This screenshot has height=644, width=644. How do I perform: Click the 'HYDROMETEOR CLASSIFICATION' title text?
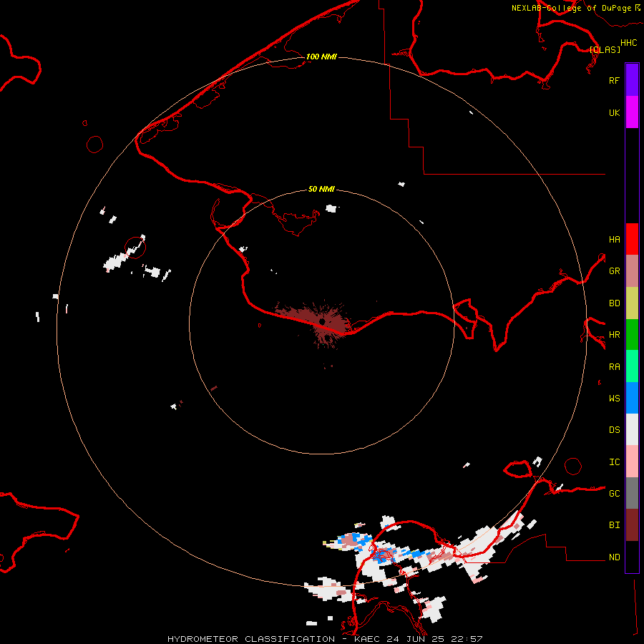[251, 639]
